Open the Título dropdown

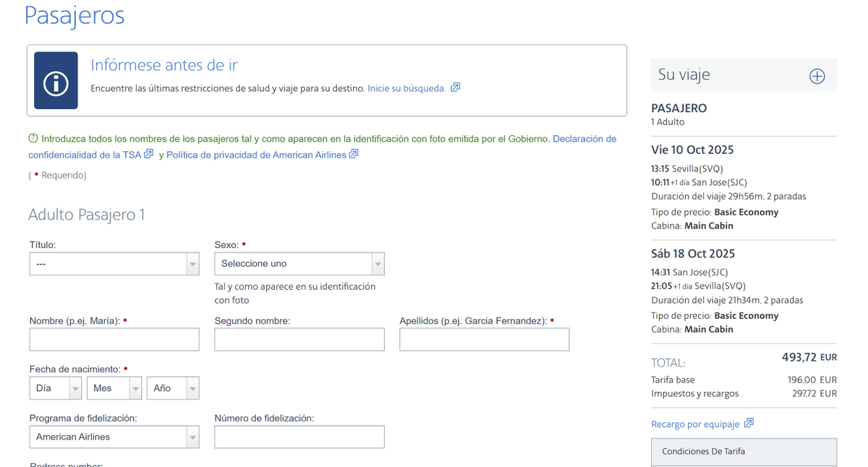coord(114,264)
